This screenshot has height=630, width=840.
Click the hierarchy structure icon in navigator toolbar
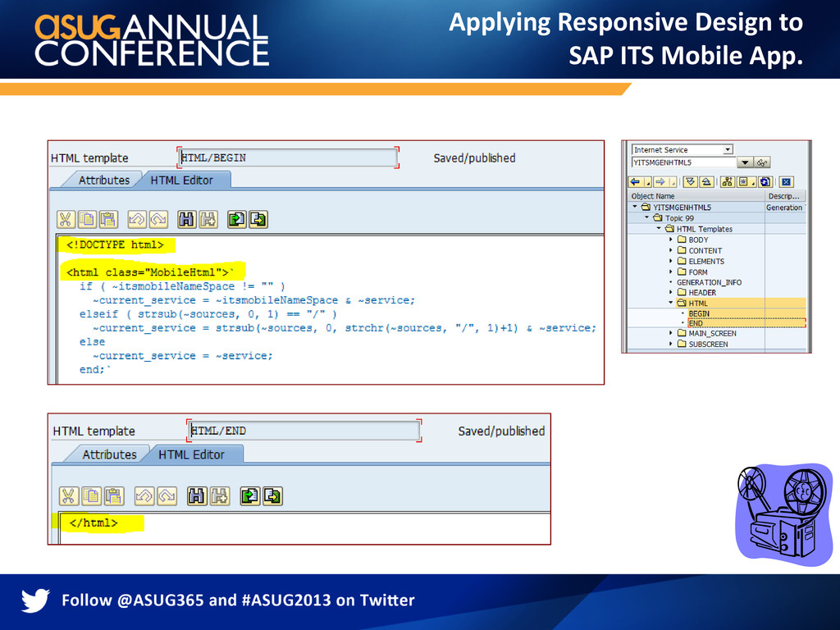(728, 182)
